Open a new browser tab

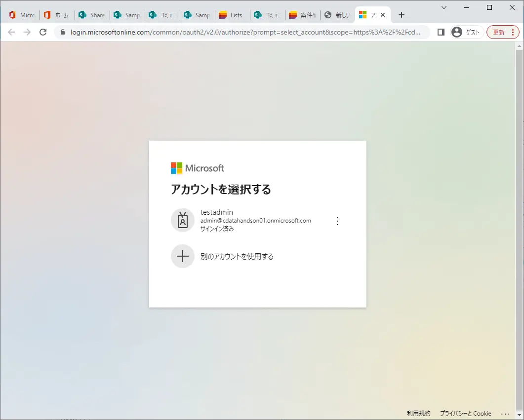tap(402, 15)
